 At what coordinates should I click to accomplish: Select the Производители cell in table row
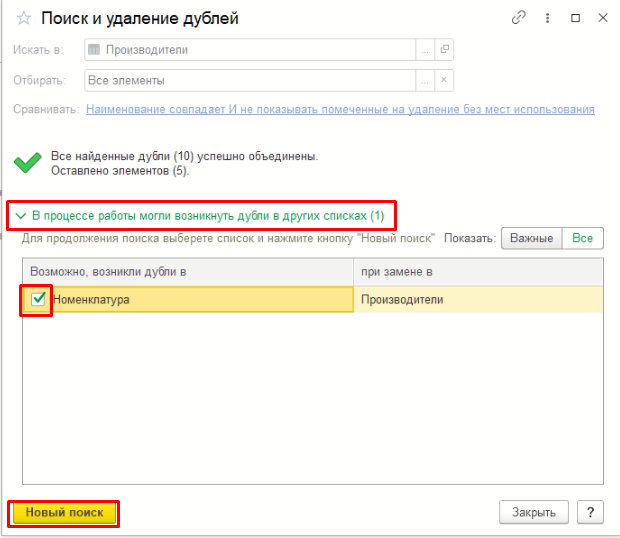pyautogui.click(x=478, y=299)
